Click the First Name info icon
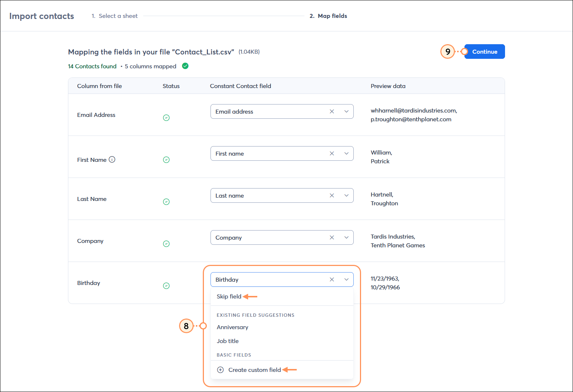 [x=112, y=159]
